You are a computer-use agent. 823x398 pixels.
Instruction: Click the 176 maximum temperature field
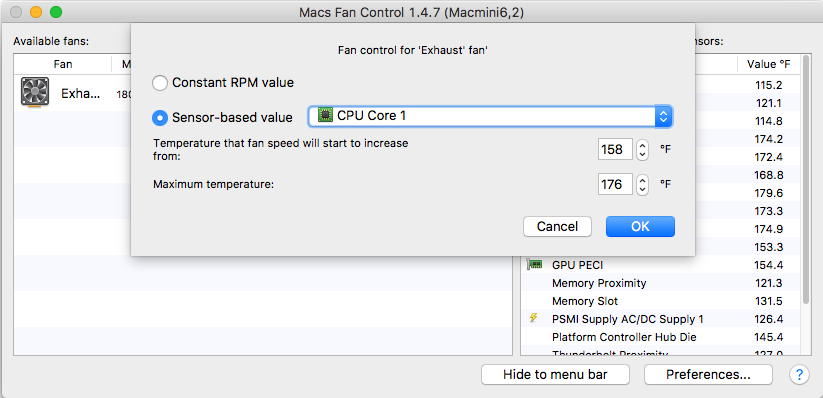click(615, 184)
